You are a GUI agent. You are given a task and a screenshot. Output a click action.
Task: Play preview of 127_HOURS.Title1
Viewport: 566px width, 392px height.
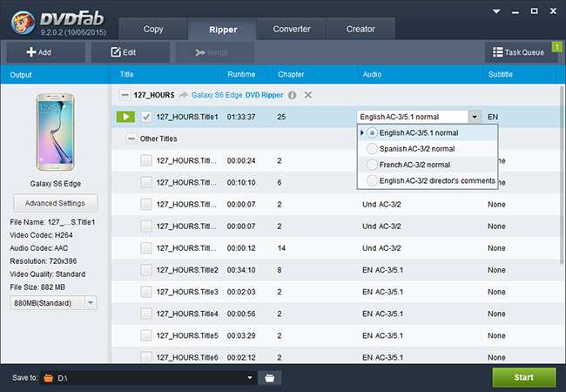point(125,117)
